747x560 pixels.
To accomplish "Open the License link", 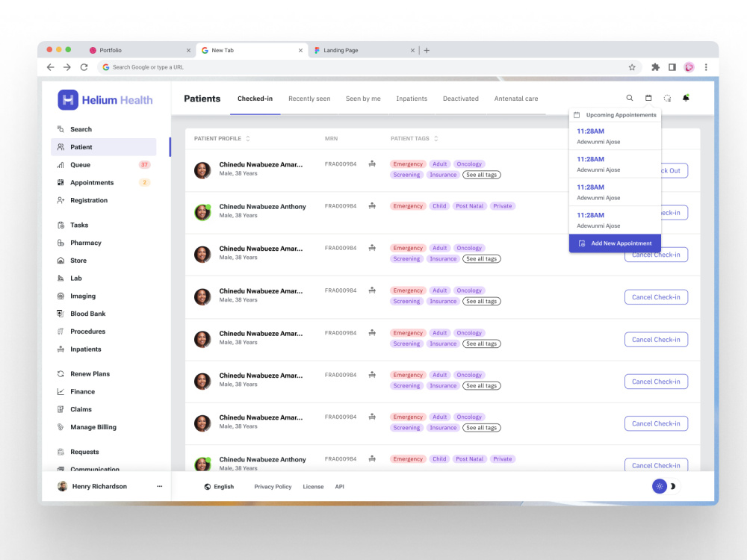I will 313,487.
